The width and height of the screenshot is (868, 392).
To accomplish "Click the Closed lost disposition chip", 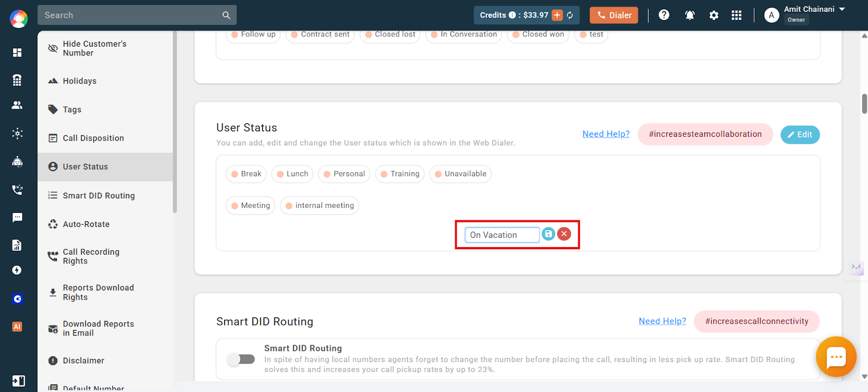I will tap(390, 35).
